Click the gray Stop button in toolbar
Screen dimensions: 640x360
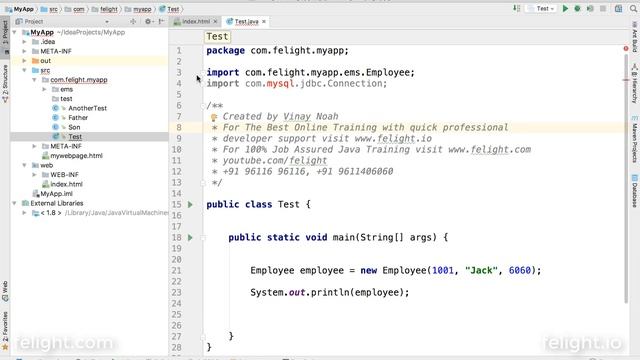[603, 9]
